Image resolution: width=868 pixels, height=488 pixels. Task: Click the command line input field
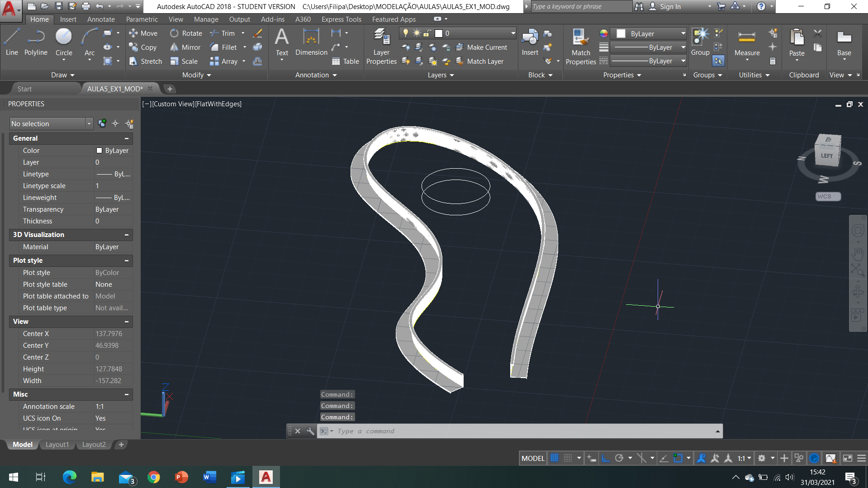click(x=520, y=431)
